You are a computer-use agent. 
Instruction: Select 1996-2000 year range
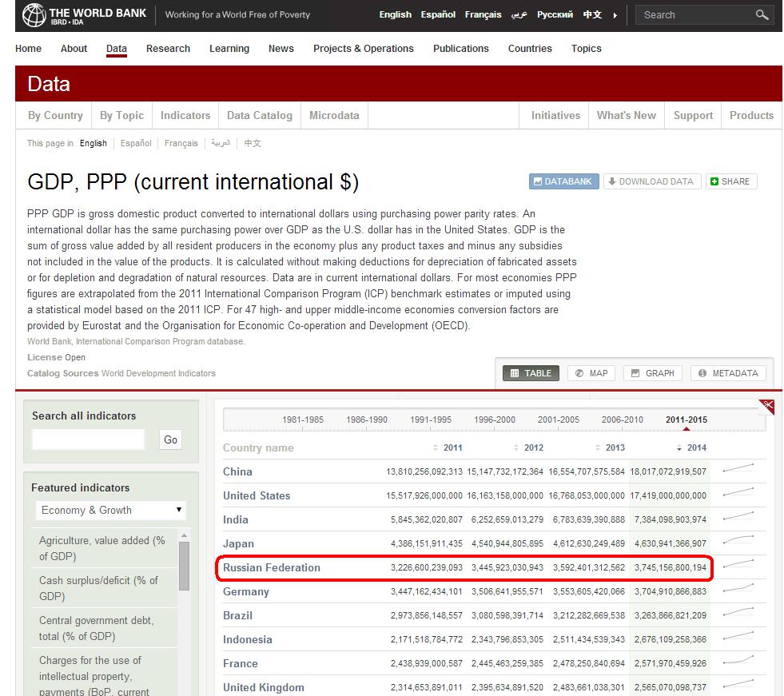coord(495,420)
